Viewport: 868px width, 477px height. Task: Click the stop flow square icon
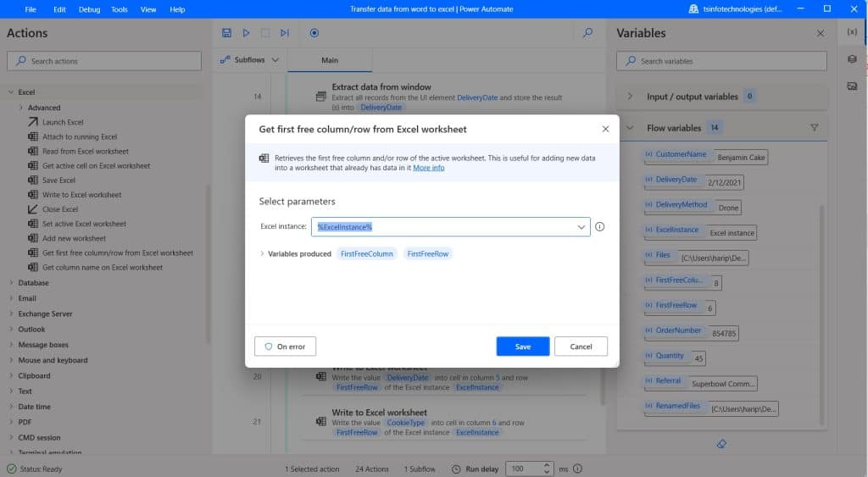[x=265, y=33]
